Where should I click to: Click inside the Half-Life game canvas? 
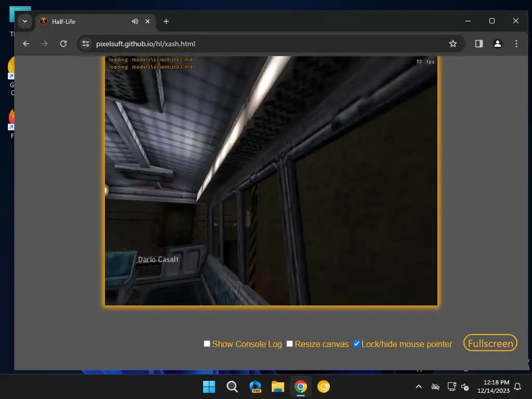271,181
